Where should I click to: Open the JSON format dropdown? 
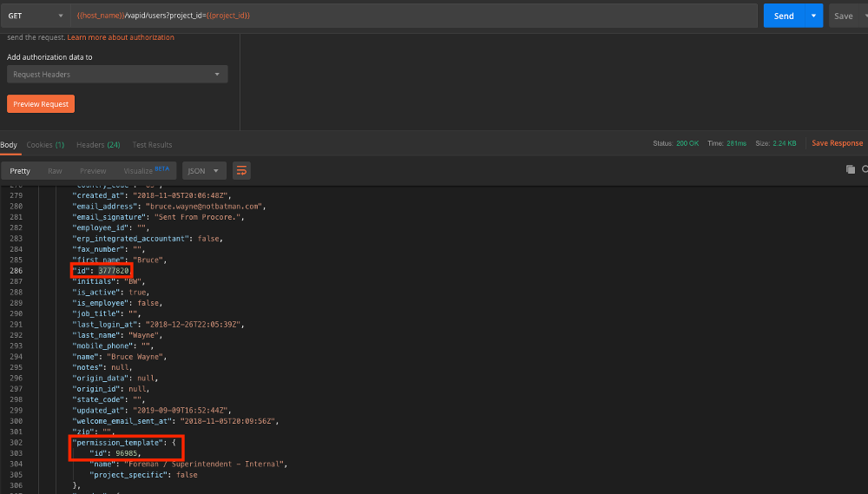point(204,170)
